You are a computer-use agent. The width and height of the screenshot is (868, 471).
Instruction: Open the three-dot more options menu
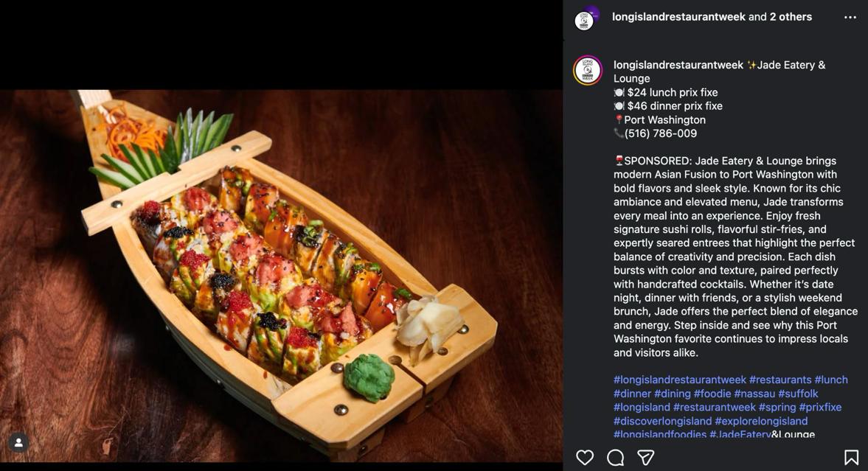pos(850,18)
